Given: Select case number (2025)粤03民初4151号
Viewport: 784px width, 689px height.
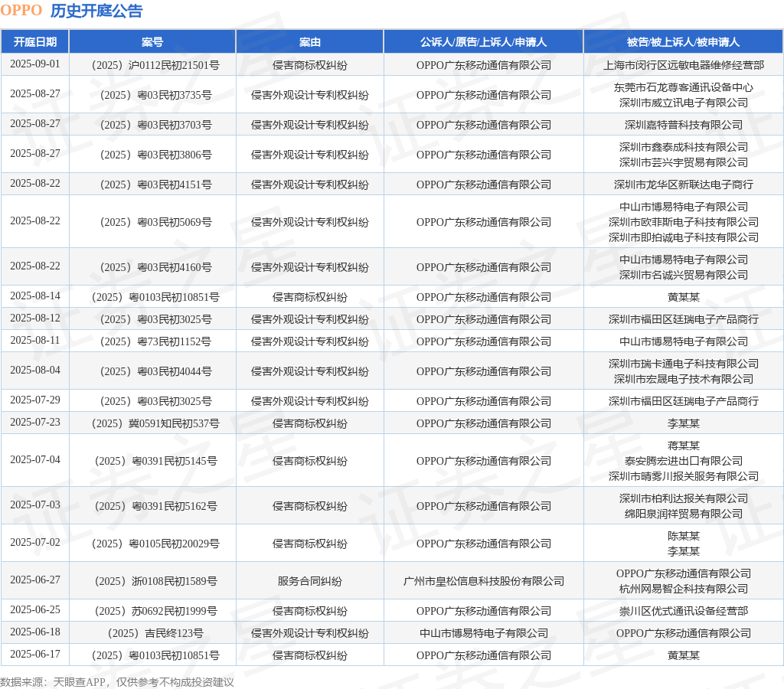Looking at the screenshot, I should tap(155, 184).
